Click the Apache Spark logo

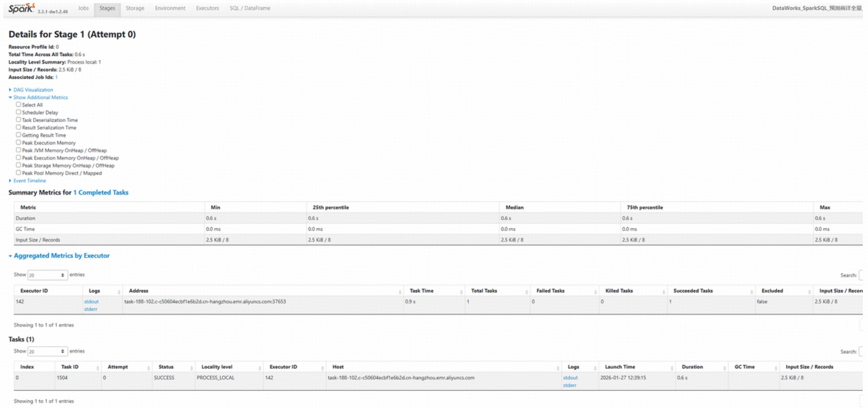(x=21, y=8)
